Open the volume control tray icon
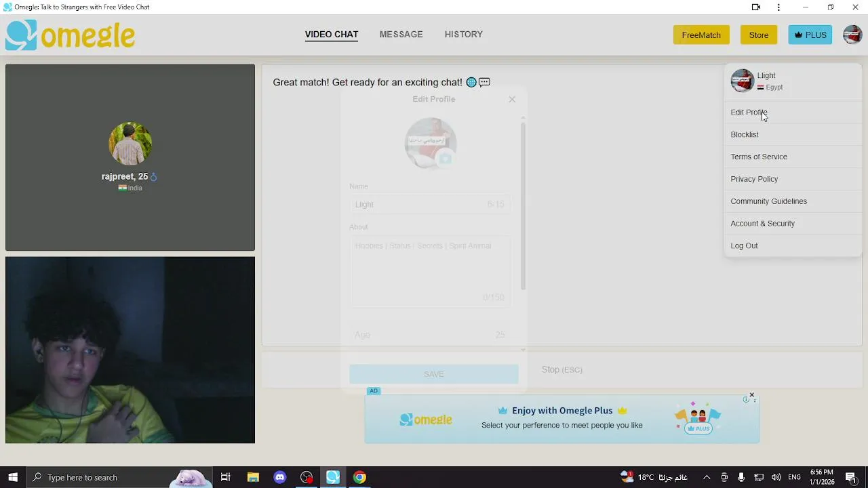868x488 pixels. pyautogui.click(x=776, y=477)
